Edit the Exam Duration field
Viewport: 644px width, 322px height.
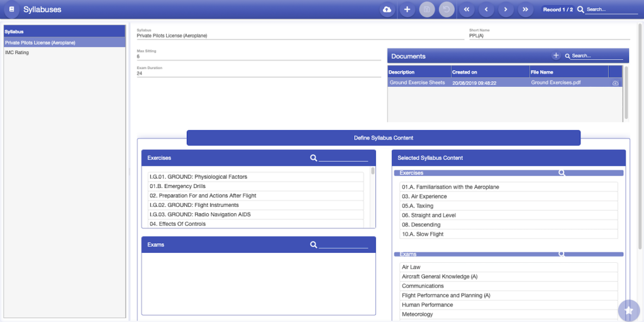(x=258, y=74)
